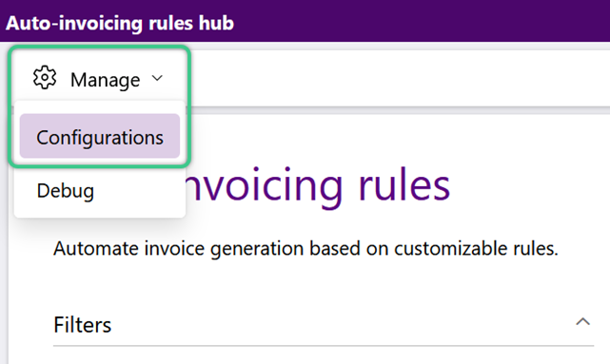
Task: Click the empty purple header bar area
Action: [x=421, y=21]
